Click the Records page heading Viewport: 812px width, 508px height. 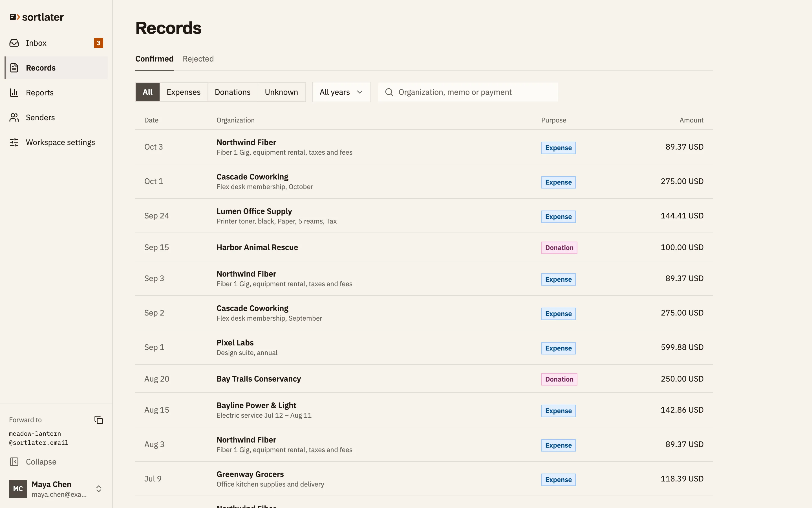tap(168, 28)
